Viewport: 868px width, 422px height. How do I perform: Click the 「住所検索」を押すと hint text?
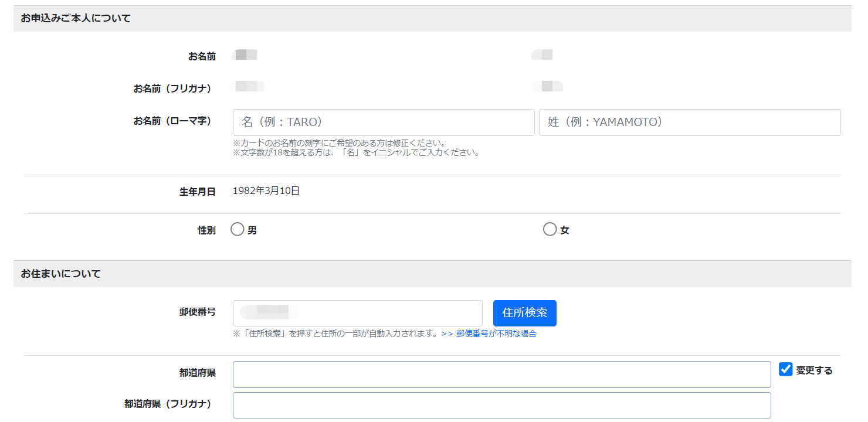[x=336, y=333]
